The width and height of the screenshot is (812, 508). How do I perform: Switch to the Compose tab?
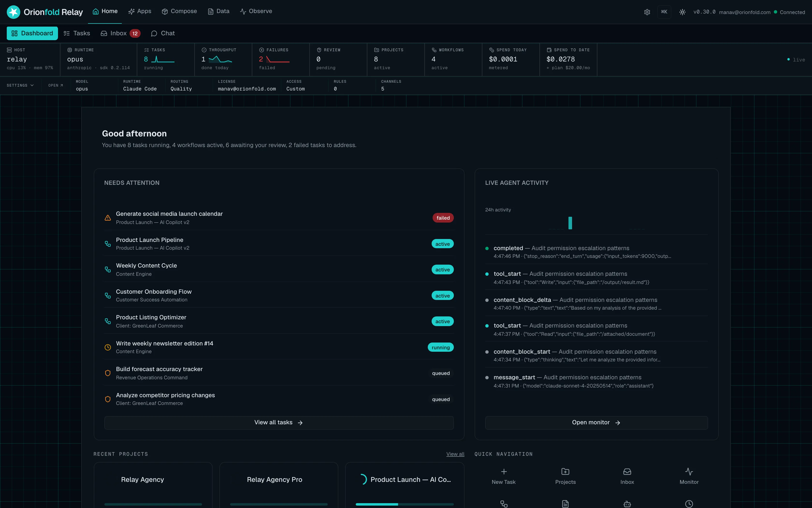pos(179,11)
